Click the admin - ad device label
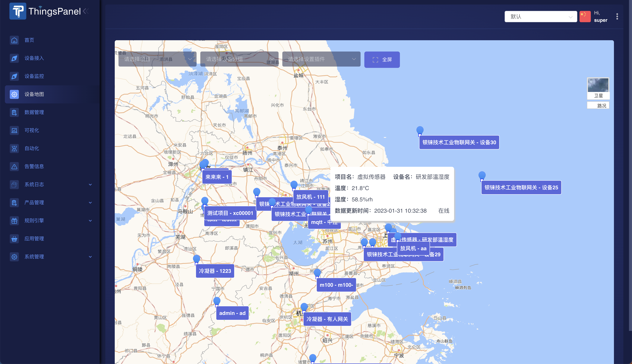 point(232,313)
